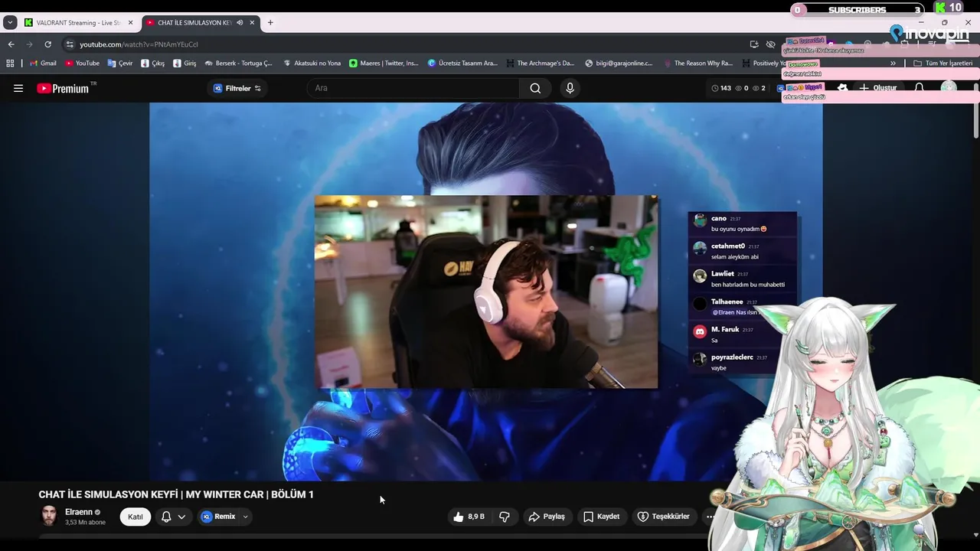Click the install/cast screen icon in address bar
Screen dimensions: 980x551
click(754, 44)
